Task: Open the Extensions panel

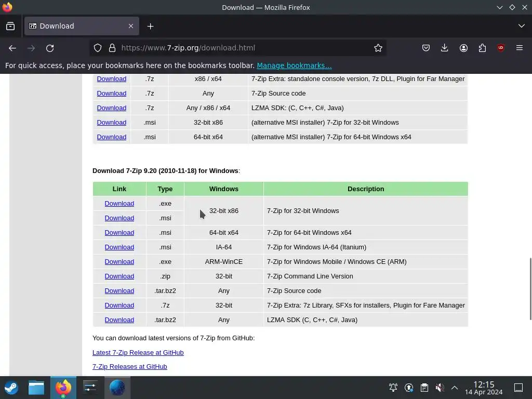Action: (x=482, y=48)
